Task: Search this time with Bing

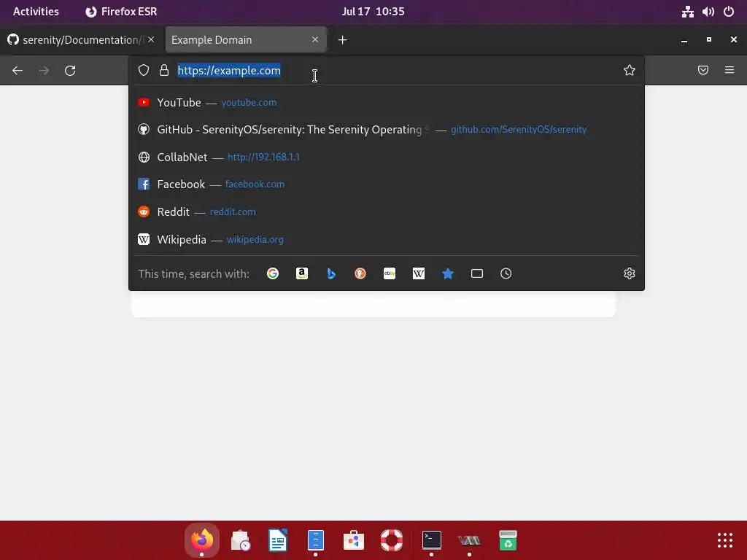Action: (x=331, y=273)
